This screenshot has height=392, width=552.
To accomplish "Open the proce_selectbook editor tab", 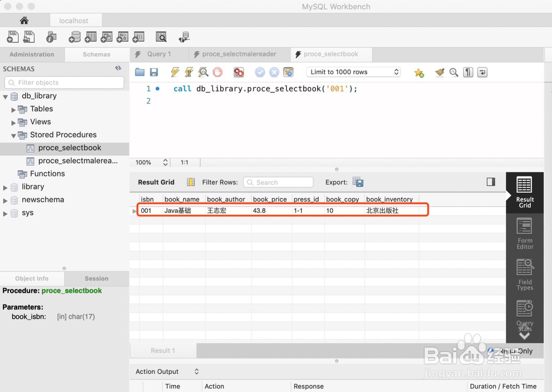I will [x=331, y=54].
